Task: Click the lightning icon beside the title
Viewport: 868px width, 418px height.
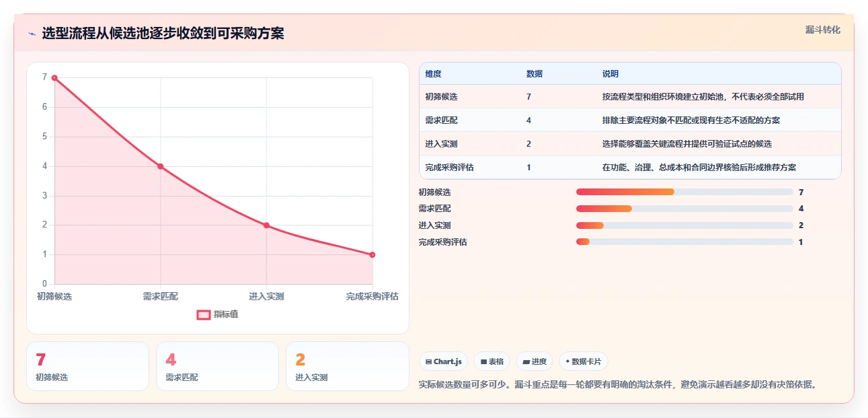Action: (32, 34)
